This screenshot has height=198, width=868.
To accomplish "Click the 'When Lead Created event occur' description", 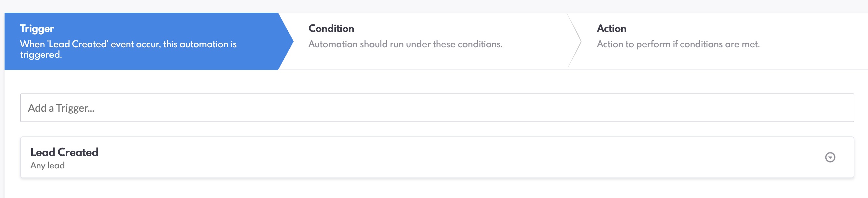I will coord(128,49).
